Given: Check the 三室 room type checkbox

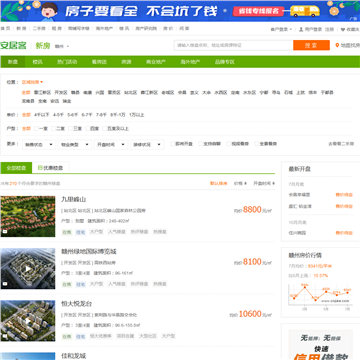Looking at the screenshot, I should (70, 128).
